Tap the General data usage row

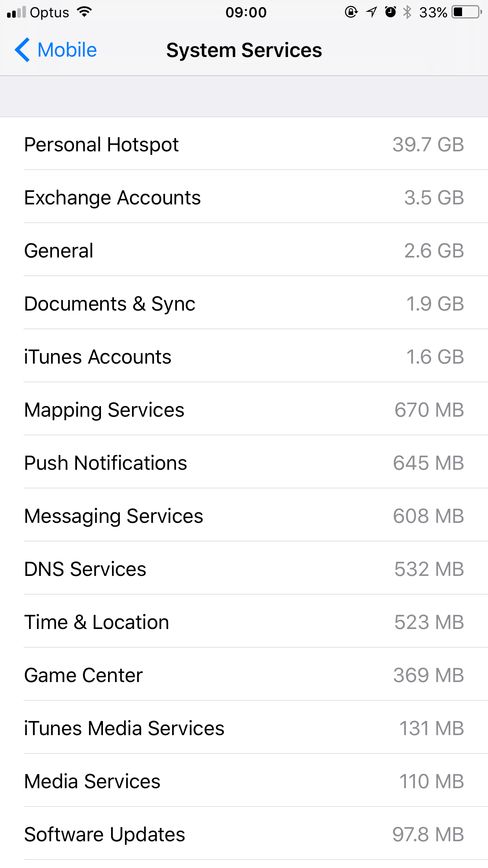click(244, 250)
